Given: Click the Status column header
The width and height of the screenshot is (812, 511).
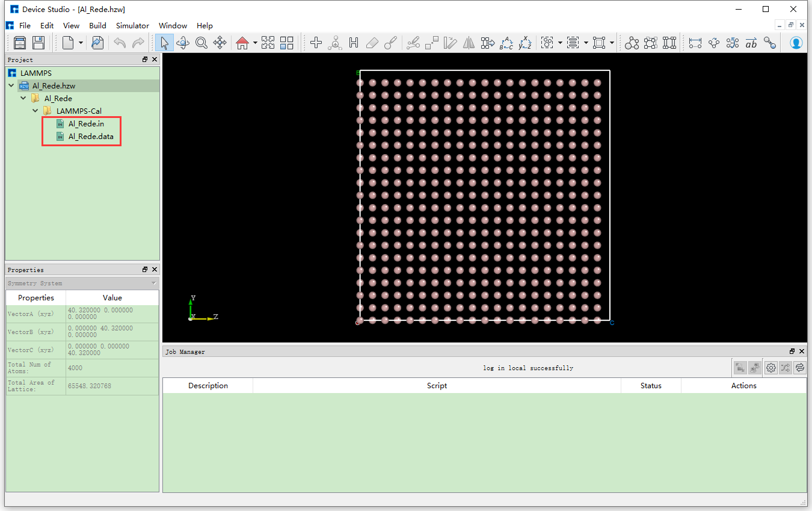Looking at the screenshot, I should (651, 386).
